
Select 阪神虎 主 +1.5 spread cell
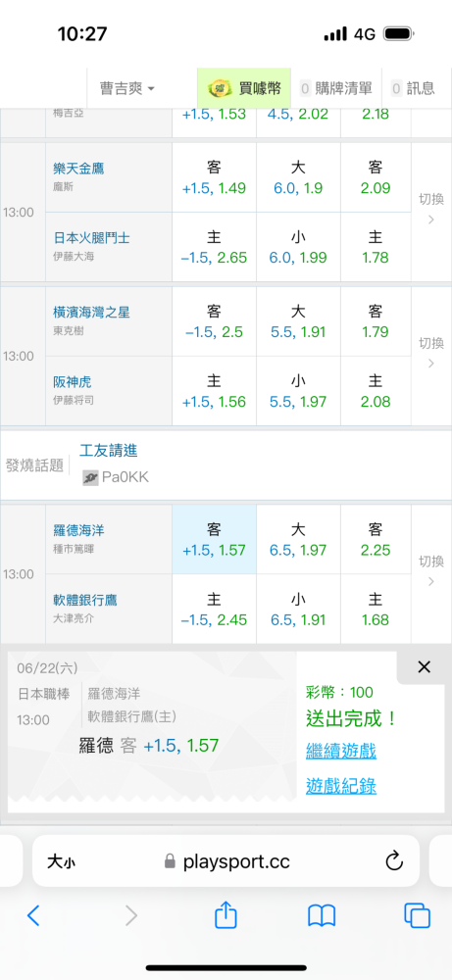[x=215, y=391]
